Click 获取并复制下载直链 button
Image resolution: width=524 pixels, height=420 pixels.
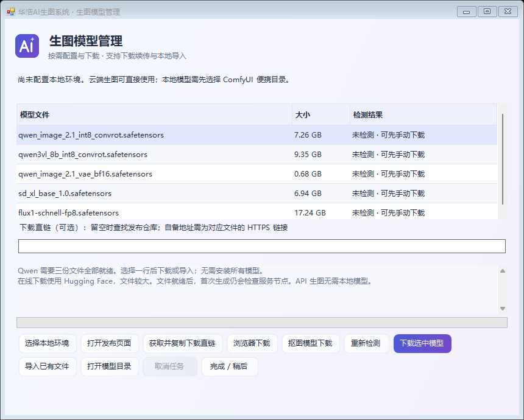pos(183,343)
